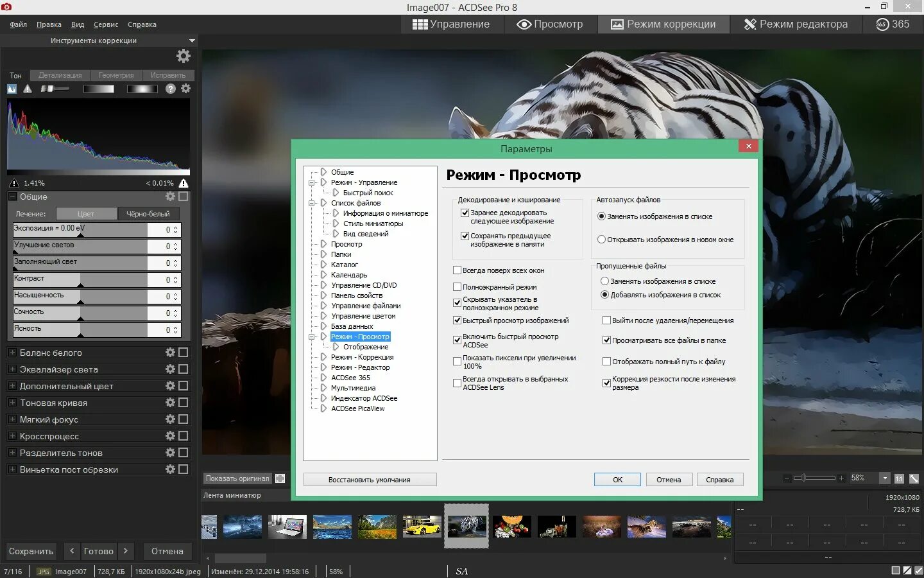This screenshot has width=924, height=578.
Task: Toggle the histogram display icon
Action: point(12,89)
